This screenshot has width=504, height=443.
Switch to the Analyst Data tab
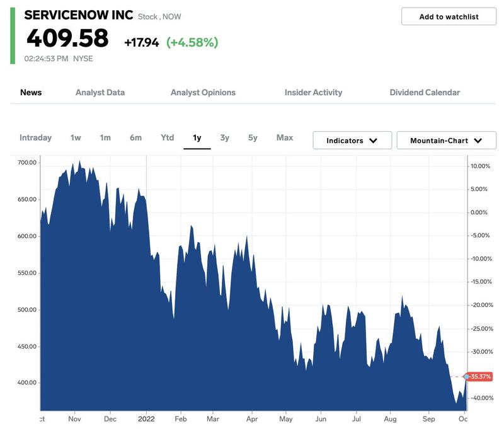pyautogui.click(x=100, y=93)
